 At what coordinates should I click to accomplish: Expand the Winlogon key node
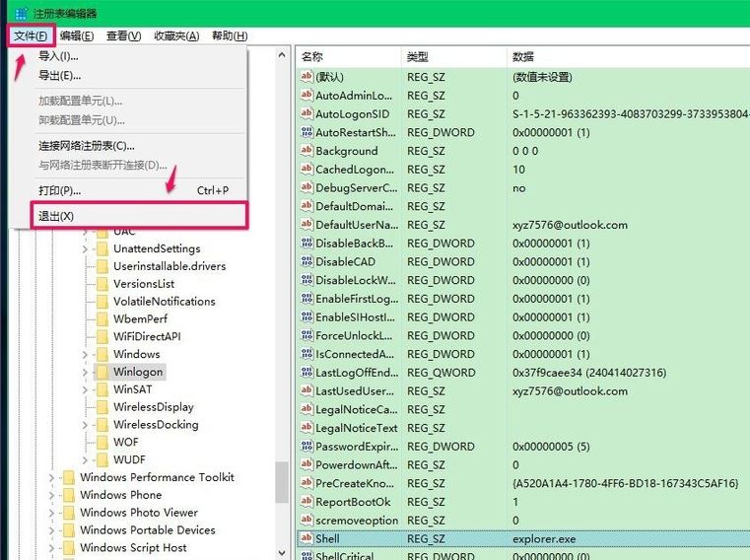point(85,372)
